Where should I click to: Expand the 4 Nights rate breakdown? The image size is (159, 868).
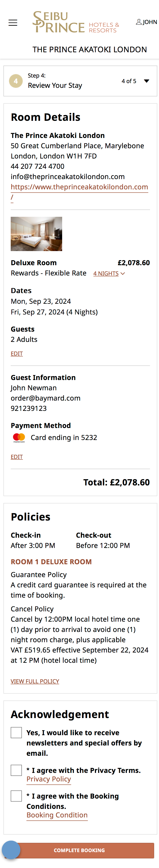pyautogui.click(x=109, y=274)
